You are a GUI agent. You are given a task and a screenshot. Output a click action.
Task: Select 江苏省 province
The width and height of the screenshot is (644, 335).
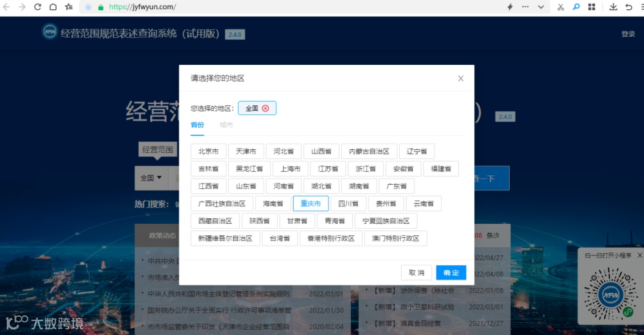tap(328, 169)
